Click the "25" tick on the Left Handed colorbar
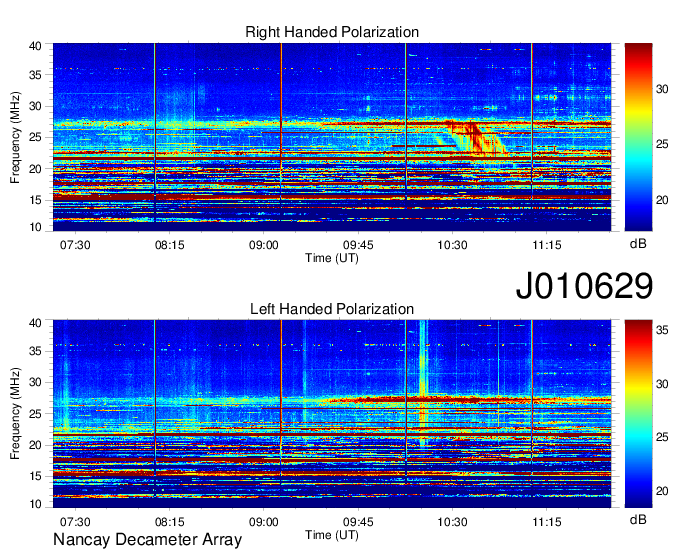Image resolution: width=680 pixels, height=552 pixels. pos(662,438)
